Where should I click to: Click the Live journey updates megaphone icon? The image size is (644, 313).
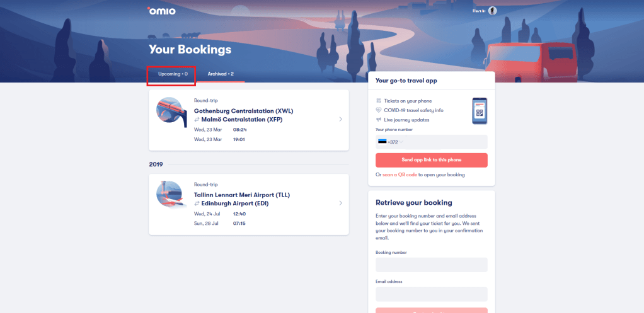[x=379, y=120]
